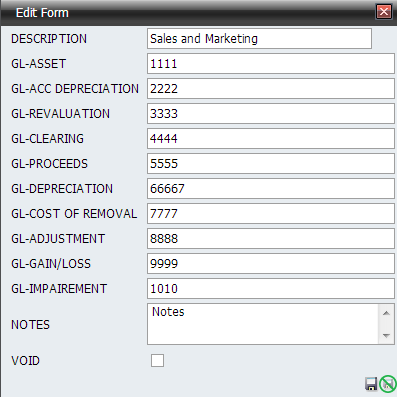This screenshot has height=397, width=397.
Task: Select the GL-IMPAIREMENT field showing 1010
Action: (271, 289)
